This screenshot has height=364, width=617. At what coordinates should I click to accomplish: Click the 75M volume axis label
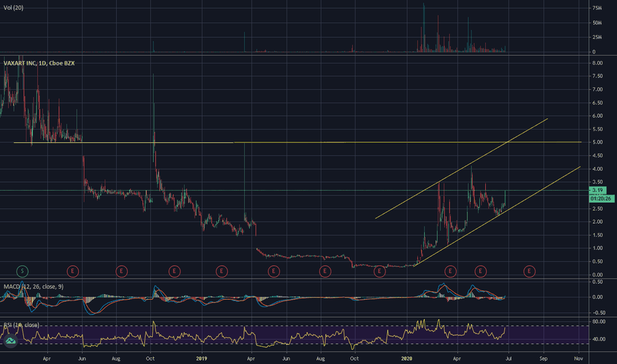(x=597, y=8)
